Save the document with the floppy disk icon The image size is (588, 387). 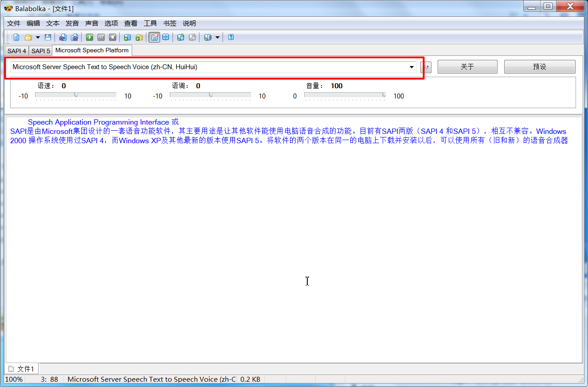(x=48, y=37)
